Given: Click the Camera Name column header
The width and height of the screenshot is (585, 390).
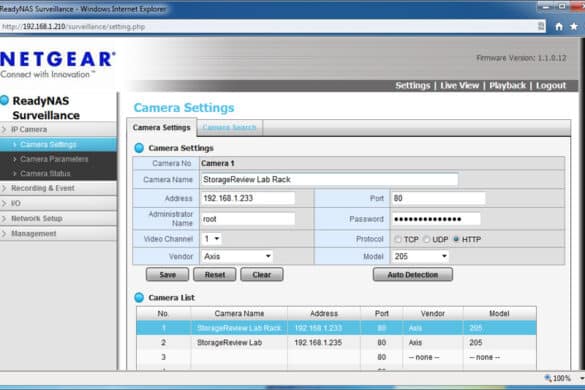Looking at the screenshot, I should [x=239, y=313].
